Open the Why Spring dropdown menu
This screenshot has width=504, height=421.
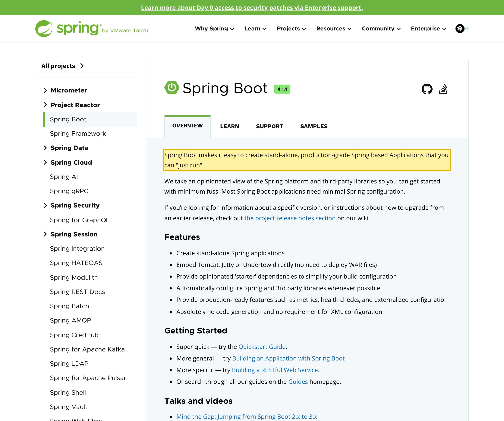click(x=214, y=29)
